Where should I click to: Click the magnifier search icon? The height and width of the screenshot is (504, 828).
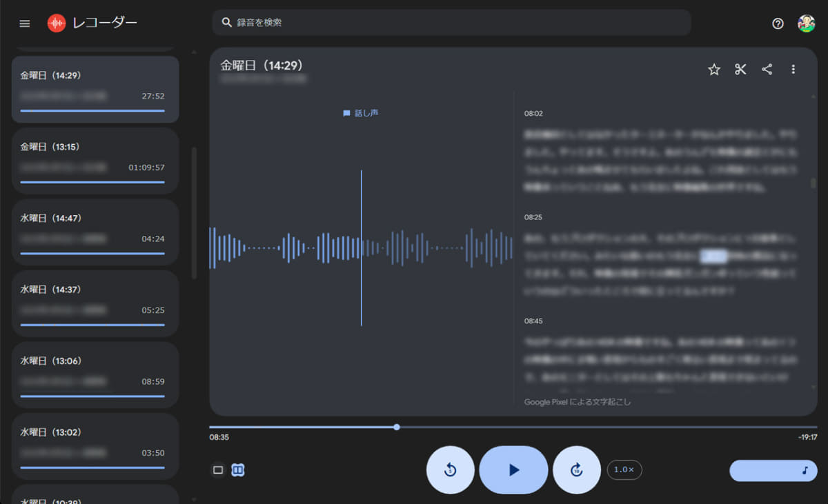(226, 23)
